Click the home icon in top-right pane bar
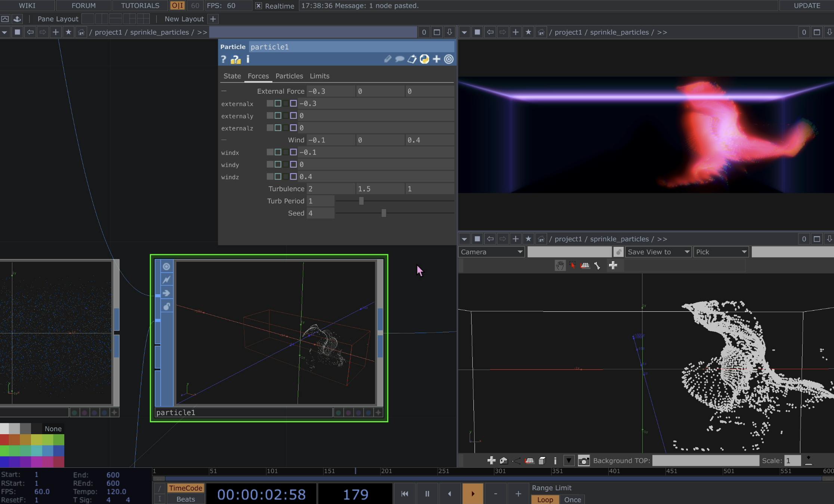The height and width of the screenshot is (504, 834). [541, 32]
